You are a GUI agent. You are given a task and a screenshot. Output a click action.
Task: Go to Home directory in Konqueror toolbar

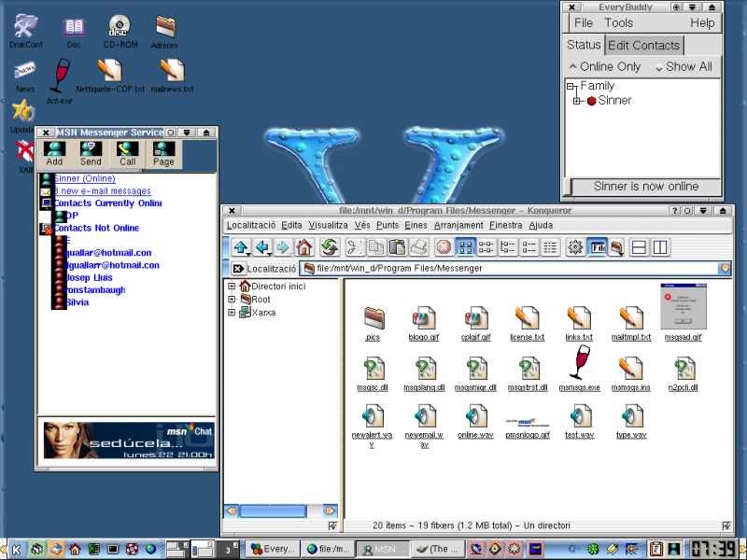click(304, 247)
